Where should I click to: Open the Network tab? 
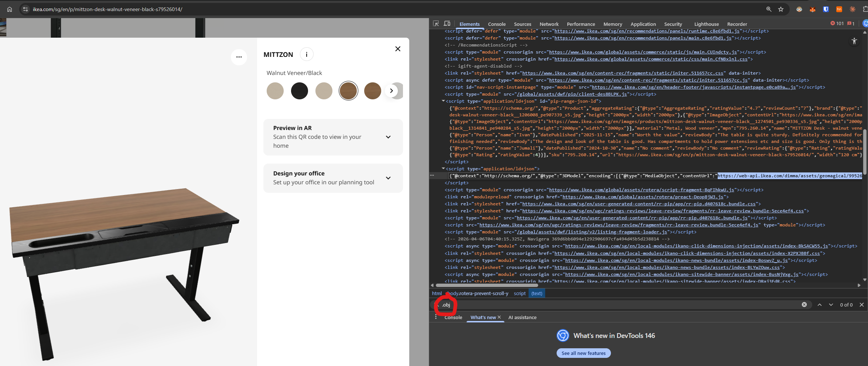[x=549, y=24]
